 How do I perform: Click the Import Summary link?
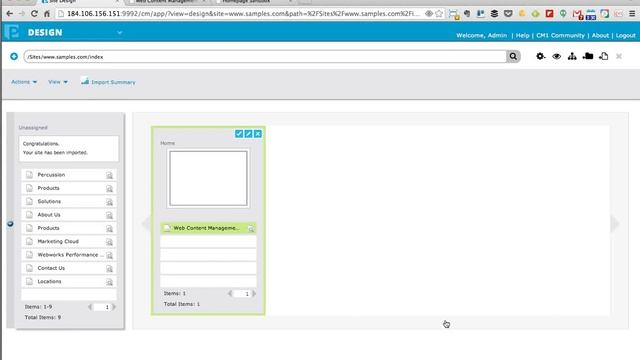(x=113, y=82)
